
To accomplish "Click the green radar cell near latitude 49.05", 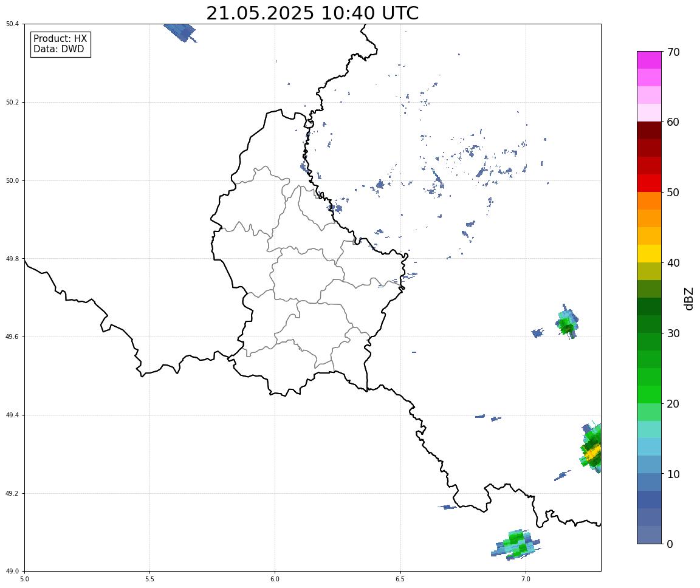I will click(516, 544).
